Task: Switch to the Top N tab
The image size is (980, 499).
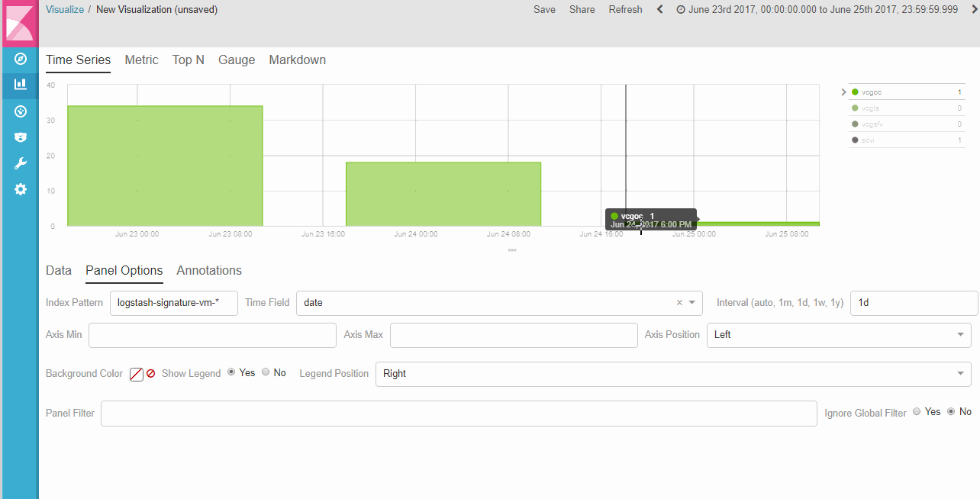Action: [188, 60]
